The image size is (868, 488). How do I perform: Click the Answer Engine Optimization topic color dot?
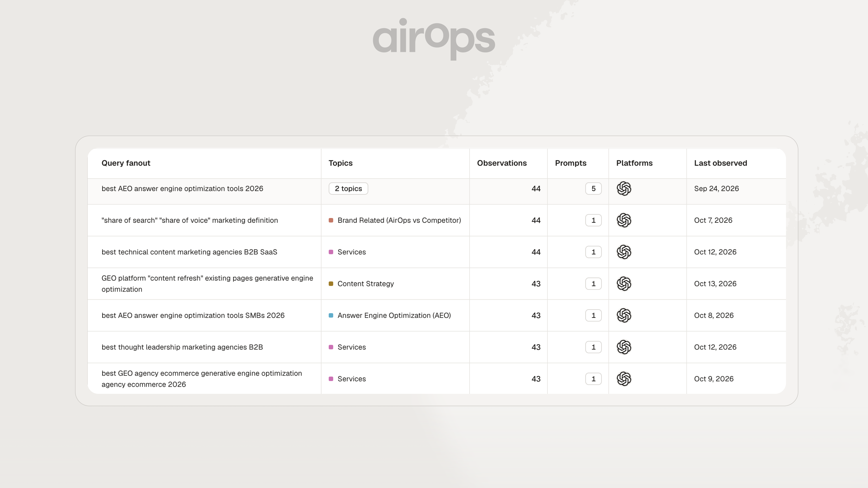pos(331,315)
